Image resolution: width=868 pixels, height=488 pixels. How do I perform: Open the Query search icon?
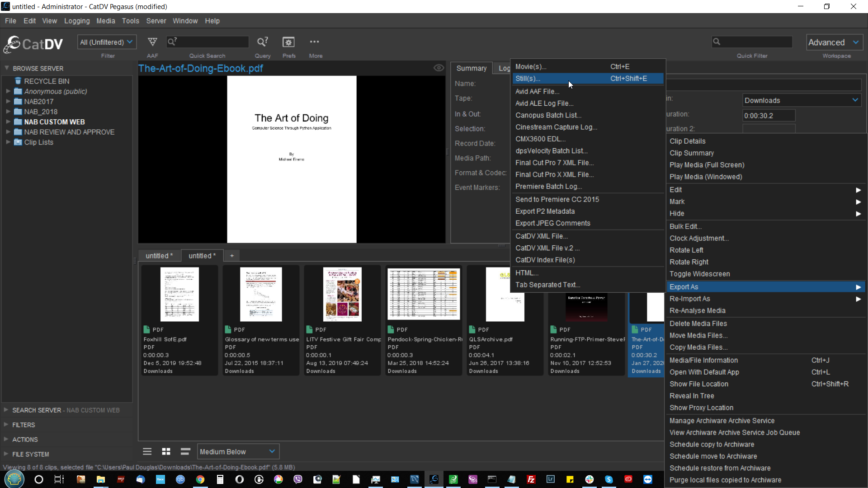(x=263, y=42)
